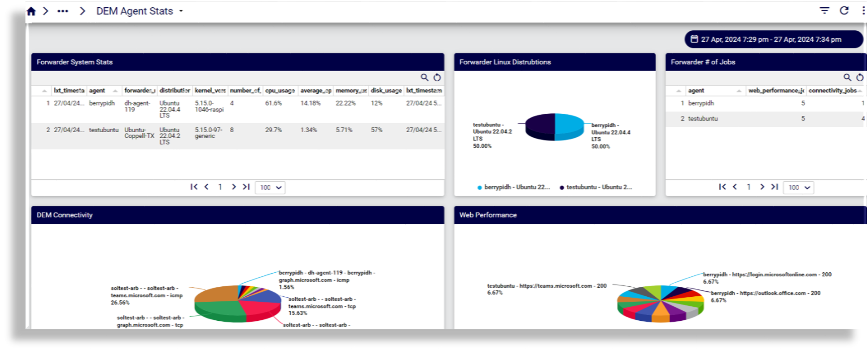This screenshot has width=868, height=352.
Task: Refresh the Forwarder # of Jobs panel
Action: (860, 77)
